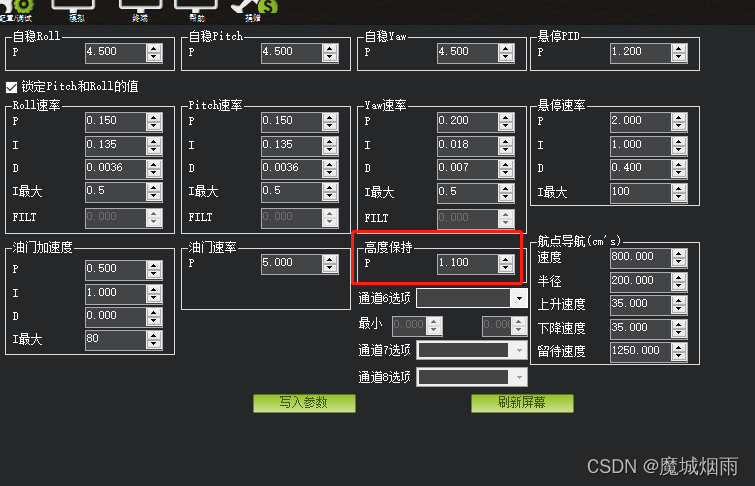The image size is (755, 486).
Task: Increase Yaw速率 D value with up arrow
Action: click(x=506, y=165)
